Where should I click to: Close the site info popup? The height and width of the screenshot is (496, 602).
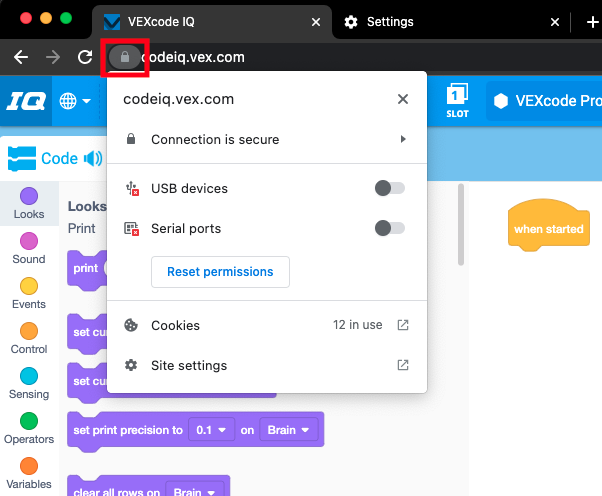403,99
